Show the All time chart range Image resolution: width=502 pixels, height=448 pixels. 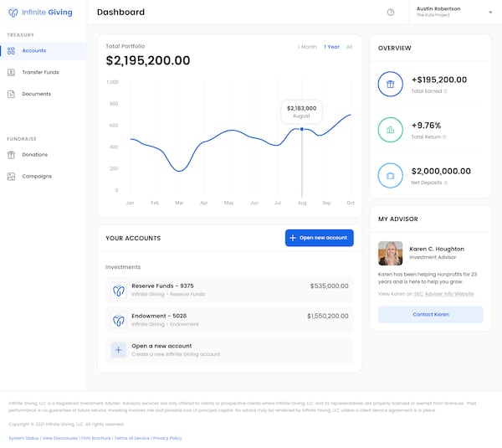(x=349, y=47)
